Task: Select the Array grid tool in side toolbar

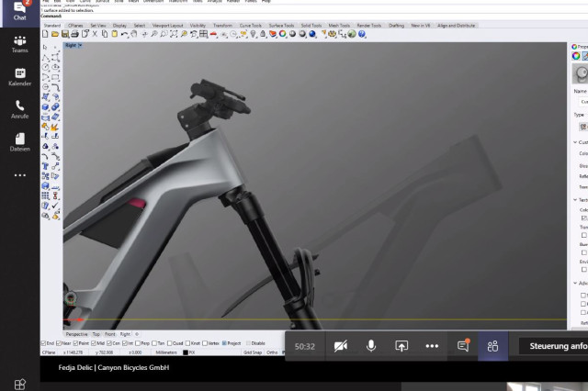Action: click(45, 195)
